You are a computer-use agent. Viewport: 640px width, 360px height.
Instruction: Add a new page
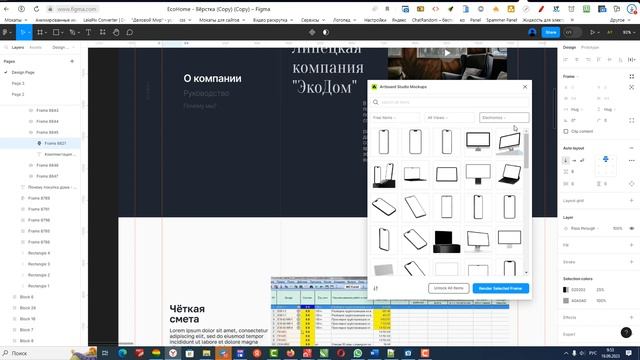click(72, 61)
